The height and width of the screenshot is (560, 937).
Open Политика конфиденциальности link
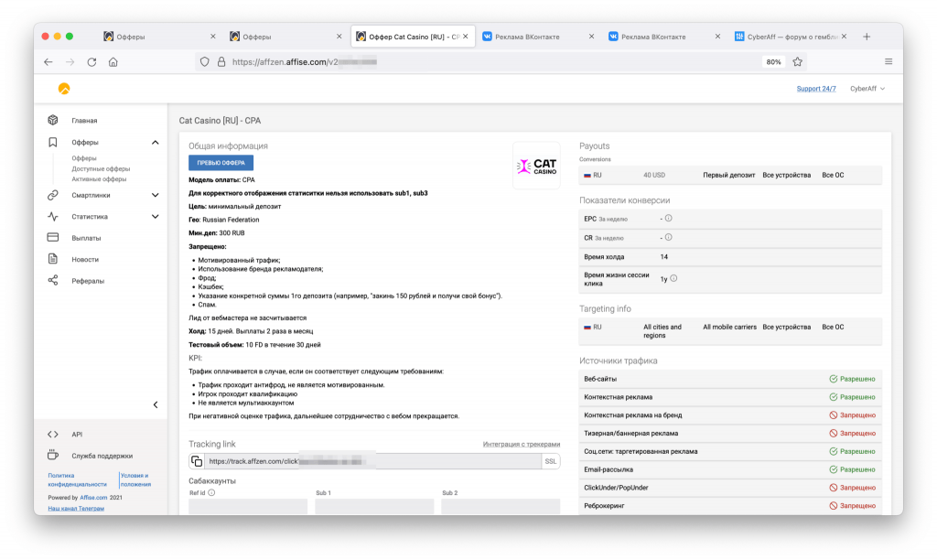77,479
